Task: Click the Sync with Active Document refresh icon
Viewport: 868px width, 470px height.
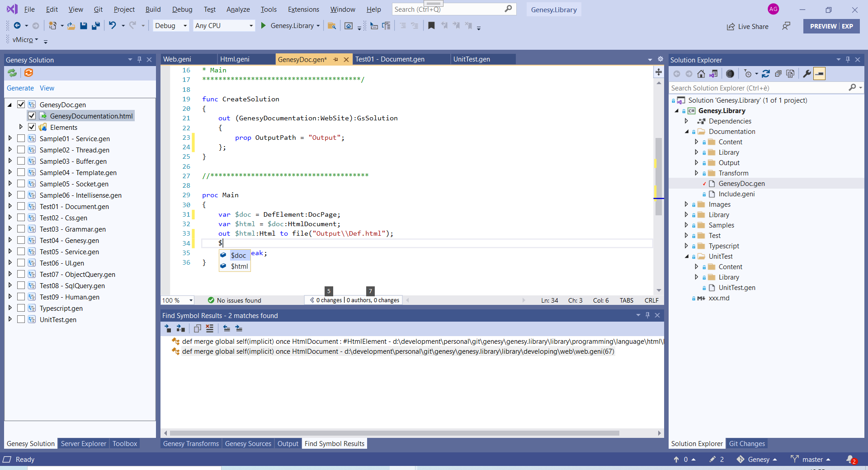Action: click(x=766, y=74)
